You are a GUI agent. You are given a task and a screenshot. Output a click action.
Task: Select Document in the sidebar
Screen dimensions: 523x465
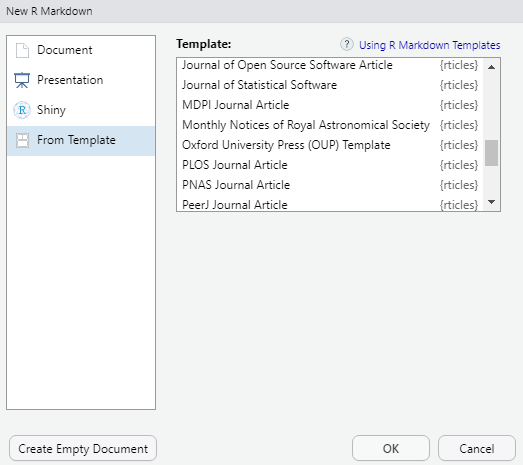pyautogui.click(x=81, y=50)
